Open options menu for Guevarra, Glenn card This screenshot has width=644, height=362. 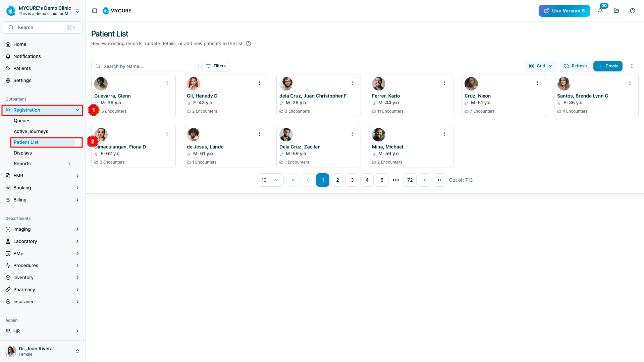pyautogui.click(x=167, y=83)
